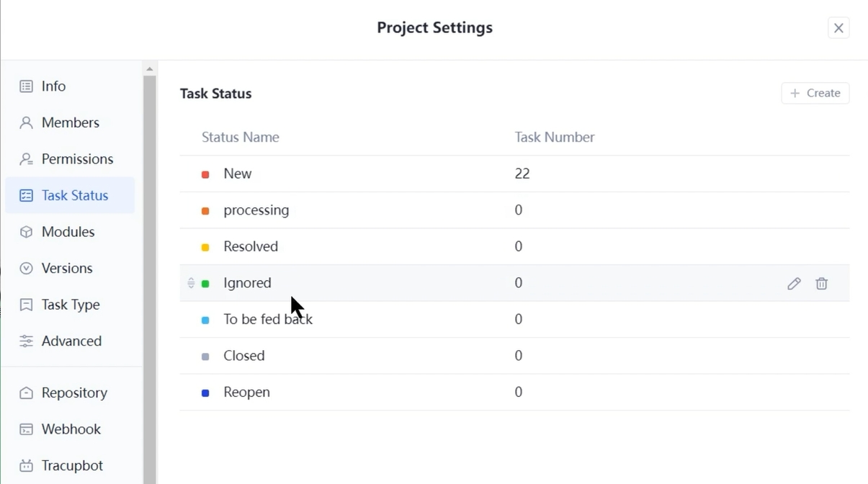Viewport: 868px width, 484px height.
Task: Click the green swatch next to Ignored
Action: tap(205, 282)
